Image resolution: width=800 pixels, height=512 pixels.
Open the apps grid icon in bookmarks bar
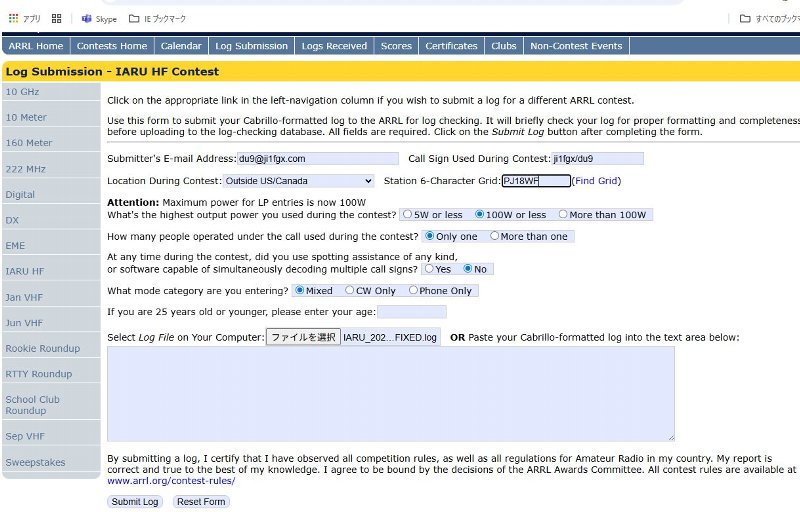click(14, 18)
